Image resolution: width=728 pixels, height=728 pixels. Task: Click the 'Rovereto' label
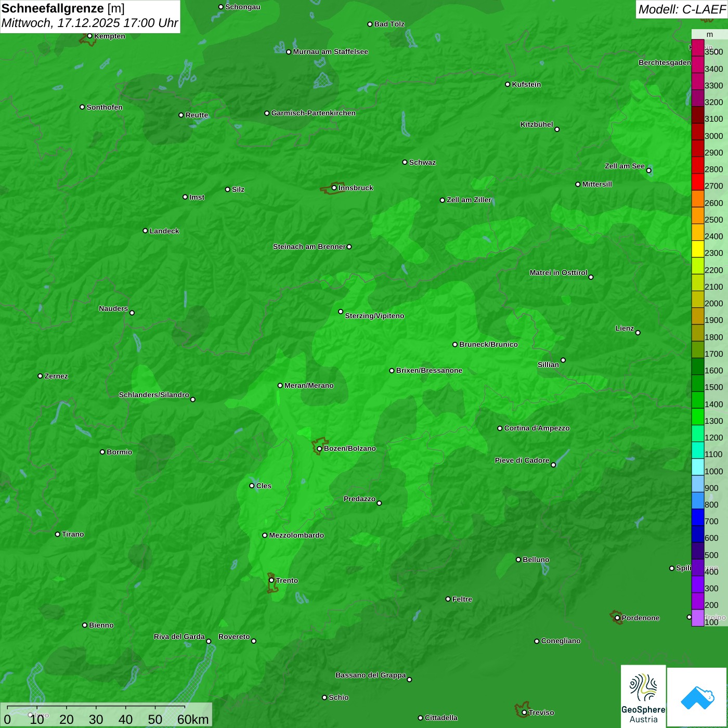pyautogui.click(x=234, y=636)
